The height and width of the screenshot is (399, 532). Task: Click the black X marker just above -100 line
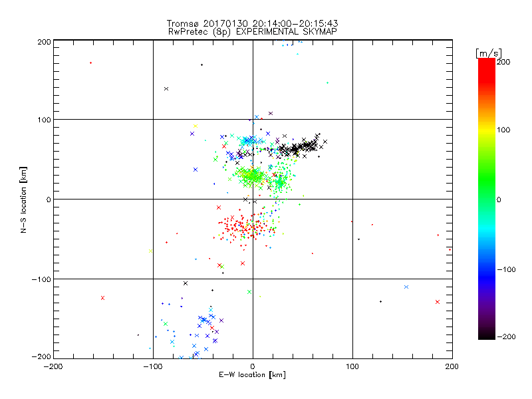(x=186, y=283)
